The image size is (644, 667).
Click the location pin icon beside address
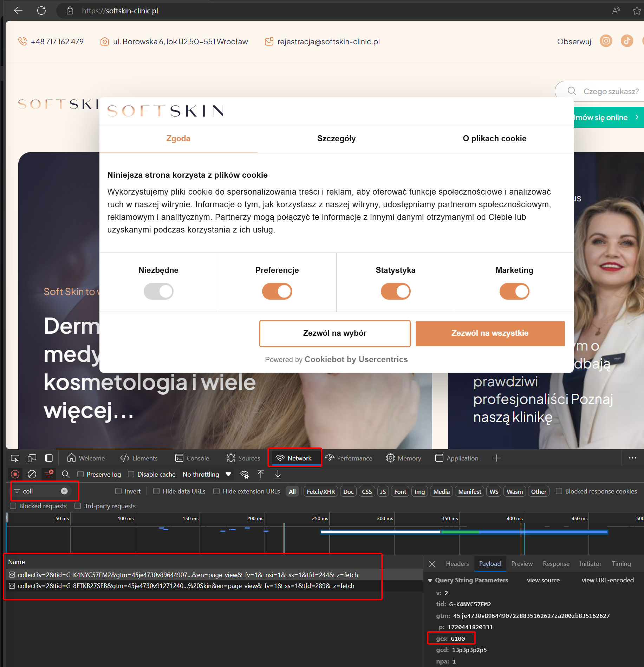tap(104, 41)
